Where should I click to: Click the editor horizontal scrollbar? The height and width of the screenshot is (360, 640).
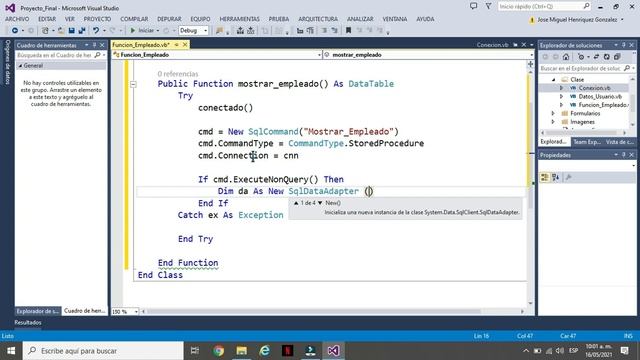pos(332,311)
